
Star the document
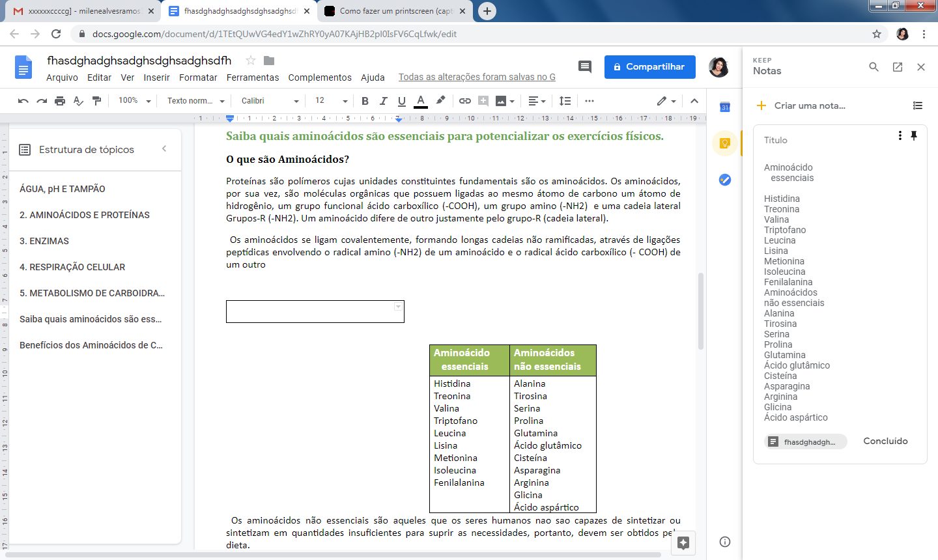pyautogui.click(x=250, y=61)
